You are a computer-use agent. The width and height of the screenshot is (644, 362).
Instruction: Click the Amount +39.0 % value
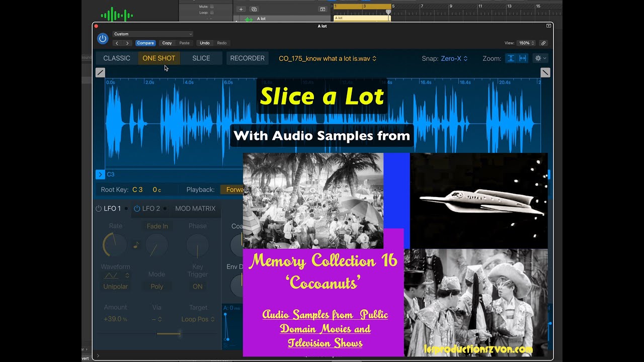tap(115, 319)
